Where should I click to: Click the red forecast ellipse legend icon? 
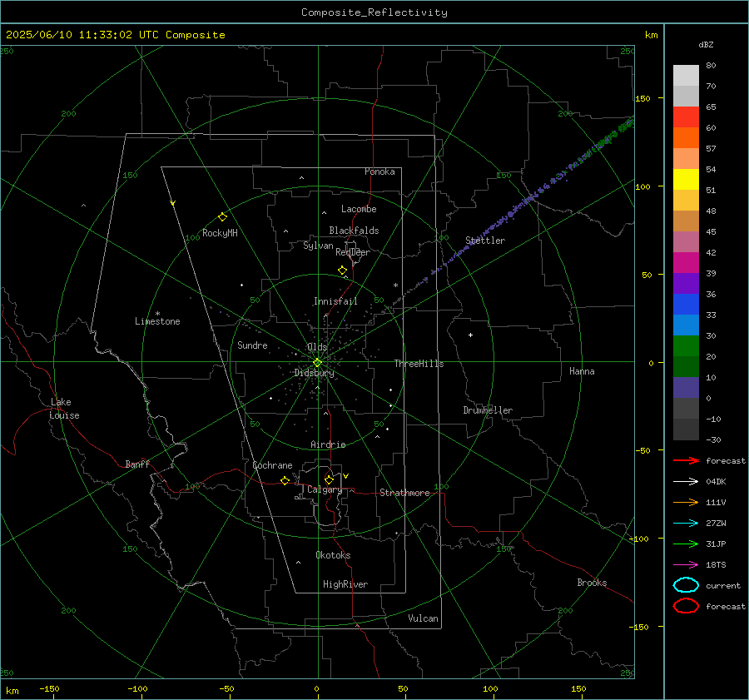coord(686,606)
